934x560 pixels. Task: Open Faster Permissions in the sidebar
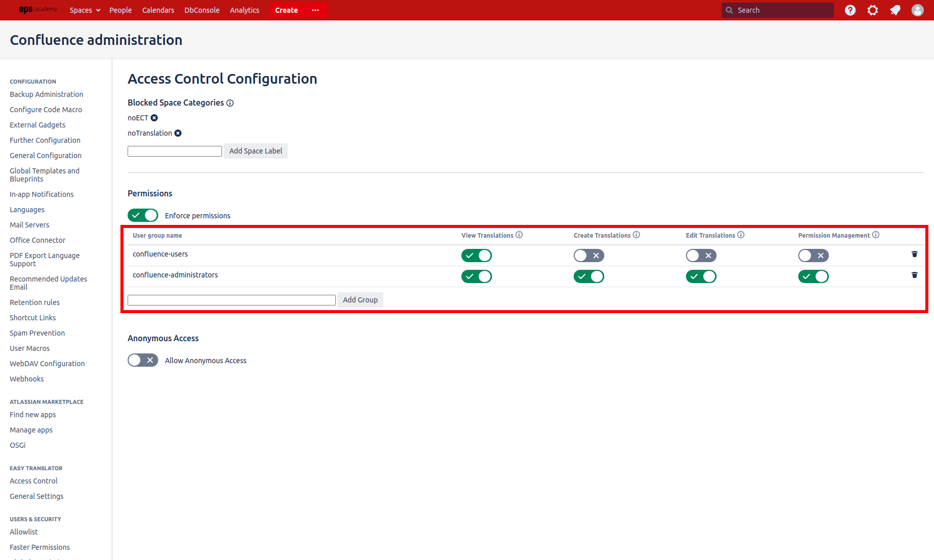coord(39,547)
